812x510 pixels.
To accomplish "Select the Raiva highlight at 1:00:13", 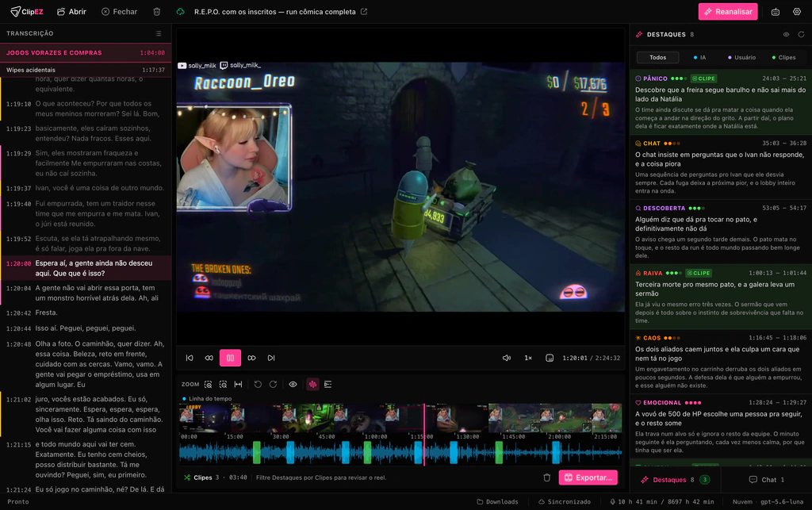I will pos(721,297).
